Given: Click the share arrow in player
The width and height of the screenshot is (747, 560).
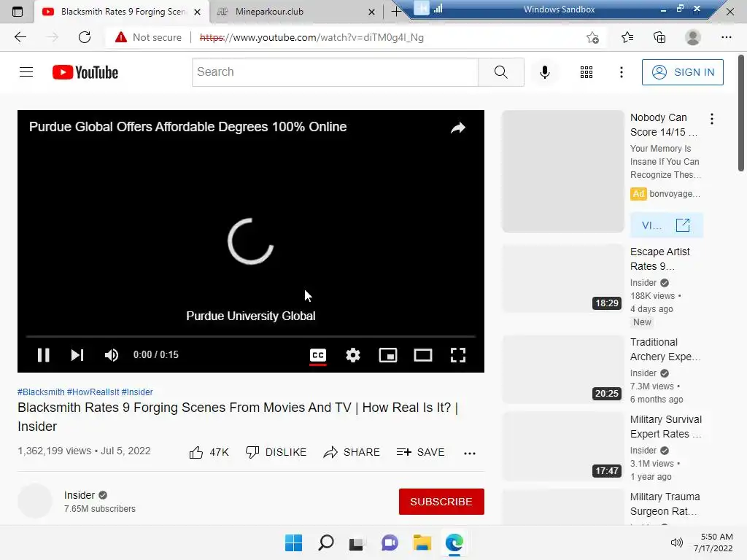Looking at the screenshot, I should pyautogui.click(x=458, y=128).
